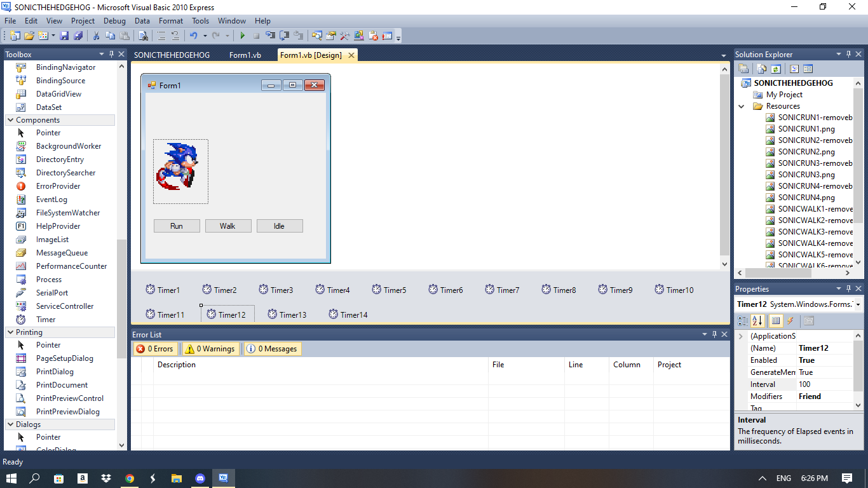Select Timer14 in the component tray
The height and width of the screenshot is (488, 868).
(348, 315)
